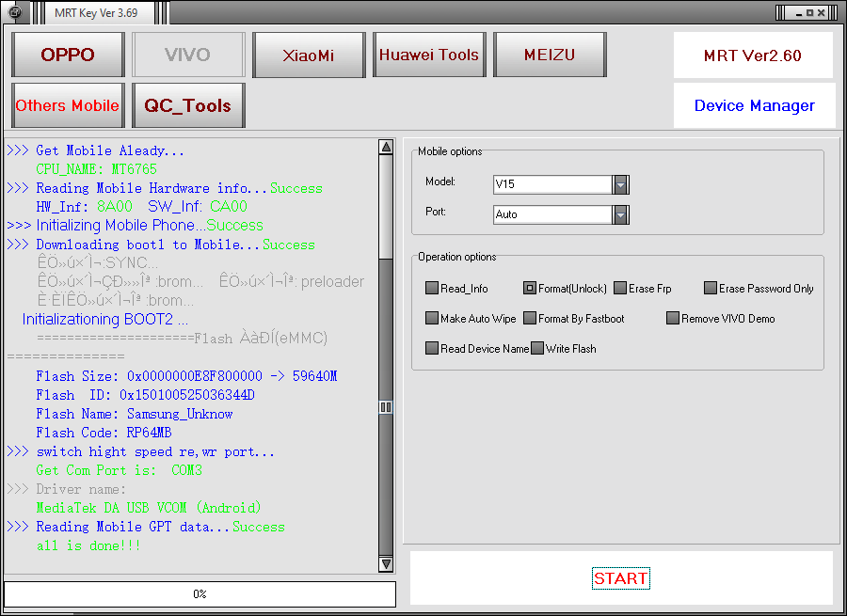Open the Others Mobile section
Screen dimensions: 847x616
tap(68, 105)
